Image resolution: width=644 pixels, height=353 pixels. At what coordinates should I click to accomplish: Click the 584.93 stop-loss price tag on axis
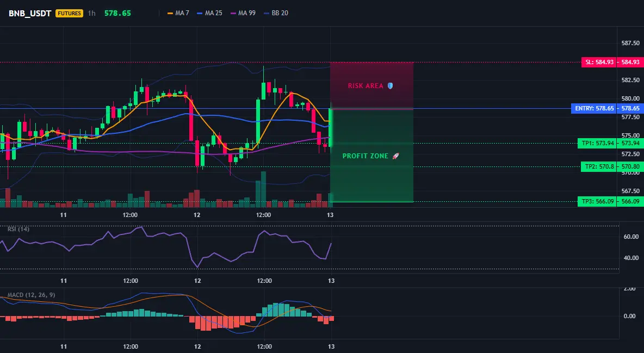[630, 62]
